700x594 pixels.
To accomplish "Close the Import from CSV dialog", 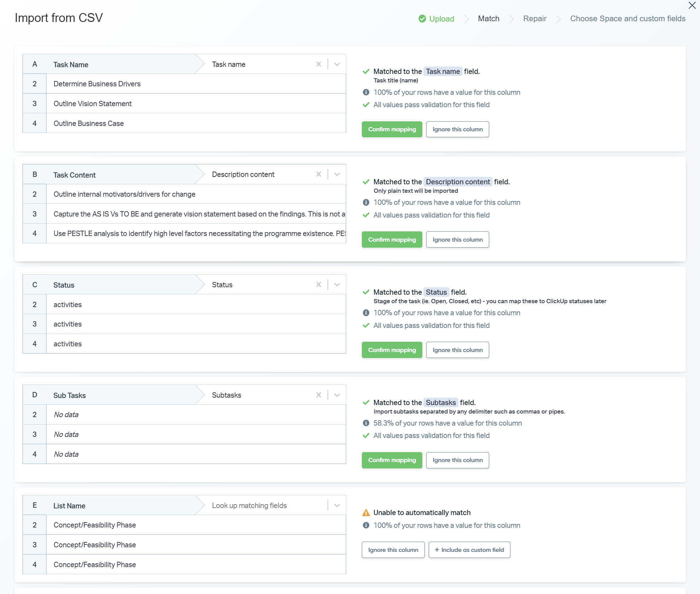I will (692, 5).
